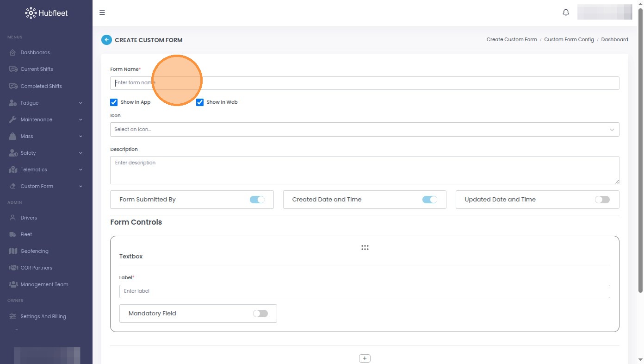Click the Geofencing map icon
The height and width of the screenshot is (364, 644).
tap(13, 251)
